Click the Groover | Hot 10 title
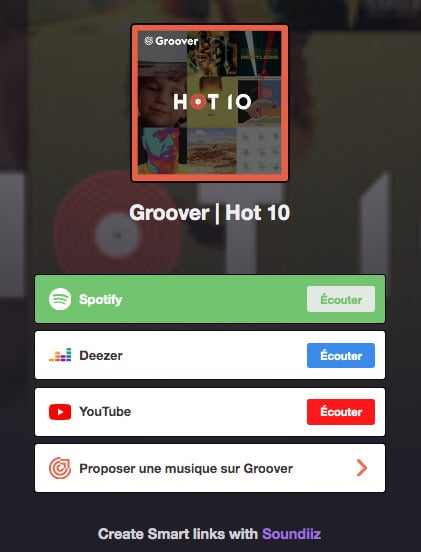 pyautogui.click(x=210, y=213)
